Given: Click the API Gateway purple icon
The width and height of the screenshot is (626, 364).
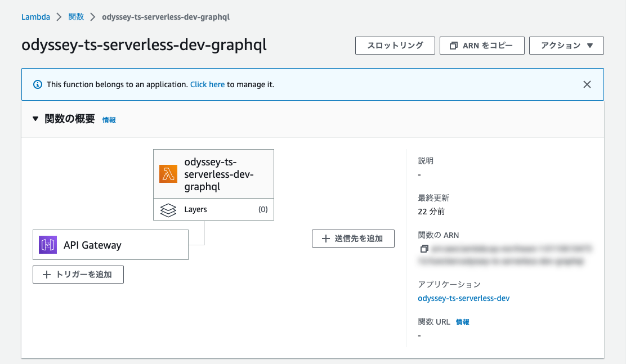Looking at the screenshot, I should (48, 245).
